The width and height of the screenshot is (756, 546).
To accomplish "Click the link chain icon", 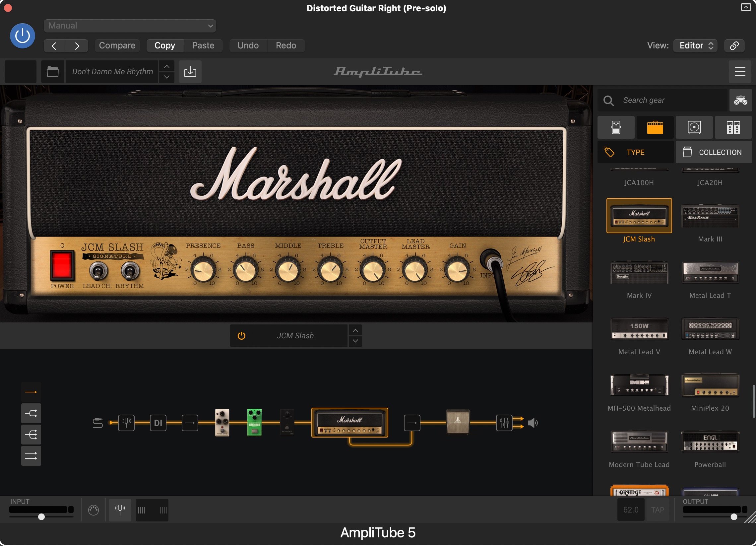I will 734,46.
